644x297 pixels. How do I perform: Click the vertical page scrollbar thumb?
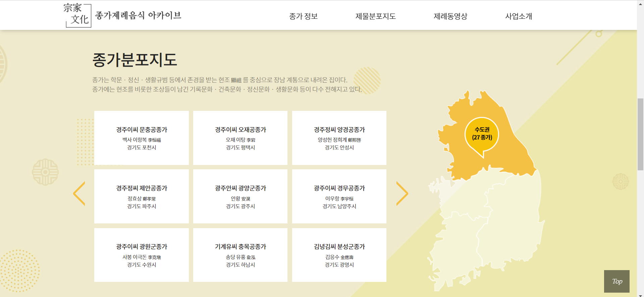point(640,134)
